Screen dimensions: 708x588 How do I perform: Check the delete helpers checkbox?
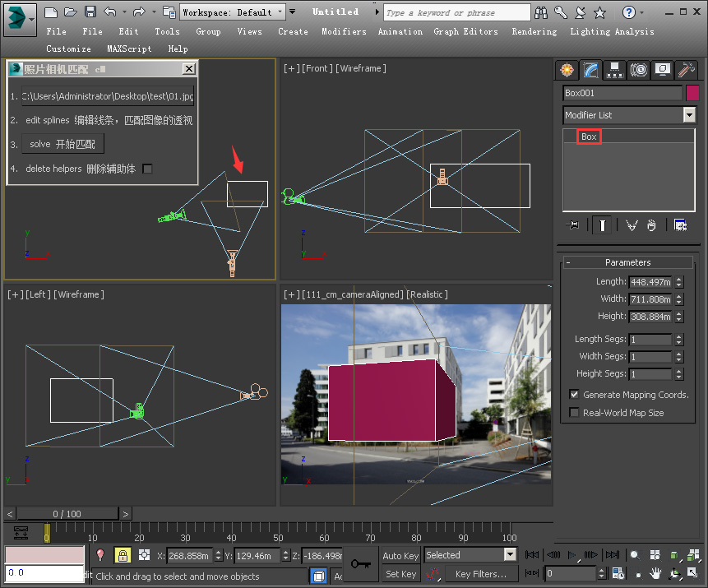tap(147, 169)
